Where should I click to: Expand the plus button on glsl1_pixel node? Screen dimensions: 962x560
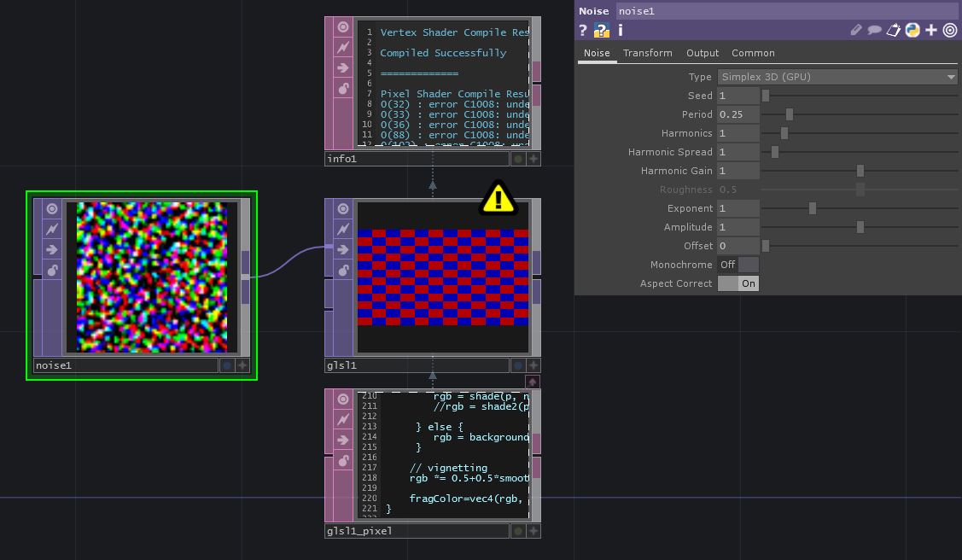[x=533, y=531]
